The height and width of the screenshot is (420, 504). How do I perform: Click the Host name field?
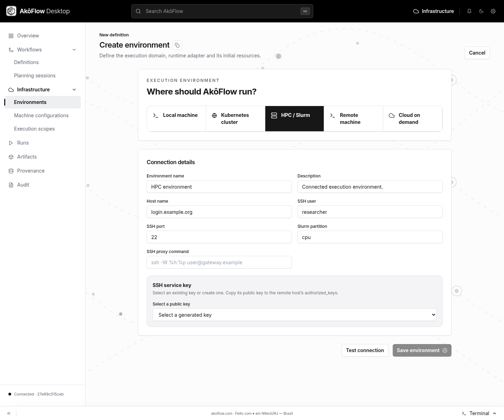click(219, 212)
